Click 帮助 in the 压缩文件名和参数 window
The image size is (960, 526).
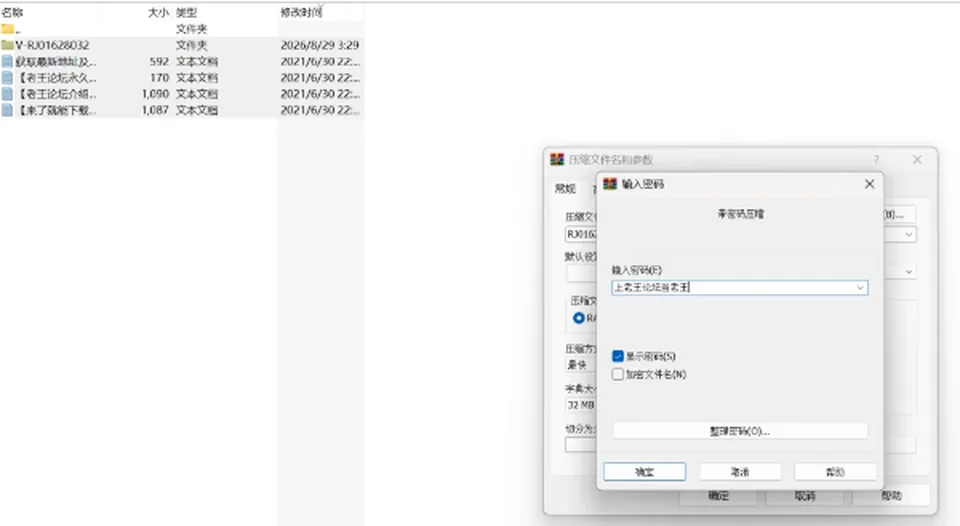click(x=891, y=496)
